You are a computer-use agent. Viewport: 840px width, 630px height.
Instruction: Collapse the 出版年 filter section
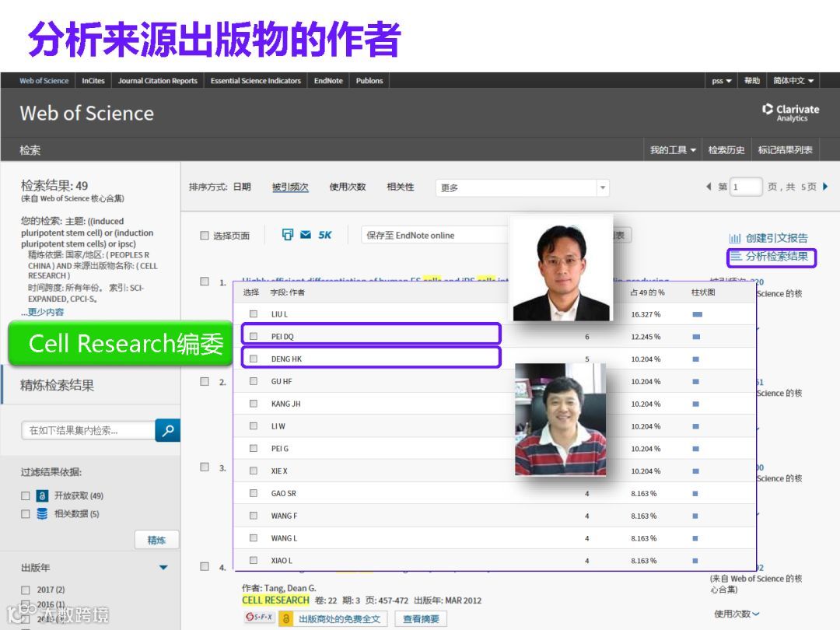(163, 567)
